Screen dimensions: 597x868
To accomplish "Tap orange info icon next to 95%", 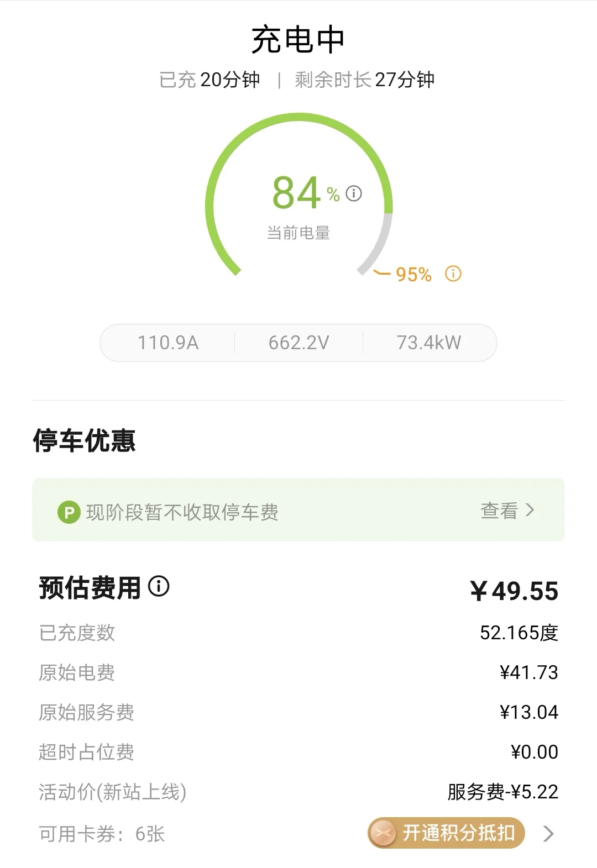I will (453, 273).
